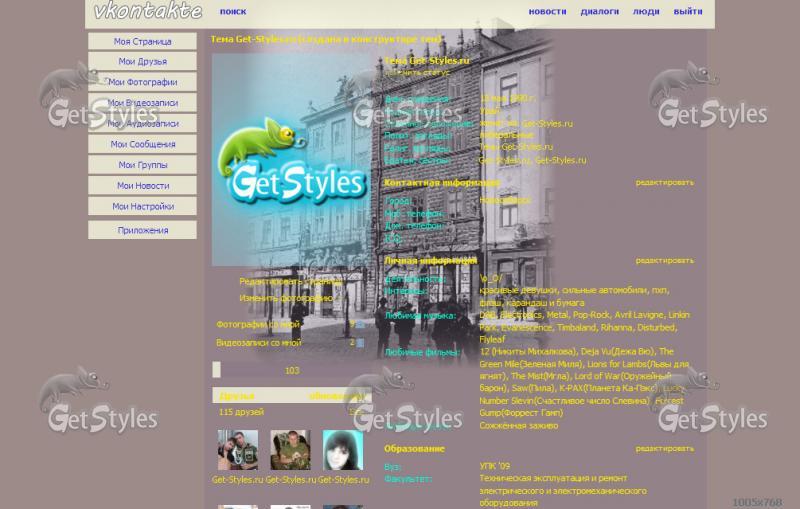Click the УПК '09 university link
Viewport: 800px width, 509px height.
[494, 466]
